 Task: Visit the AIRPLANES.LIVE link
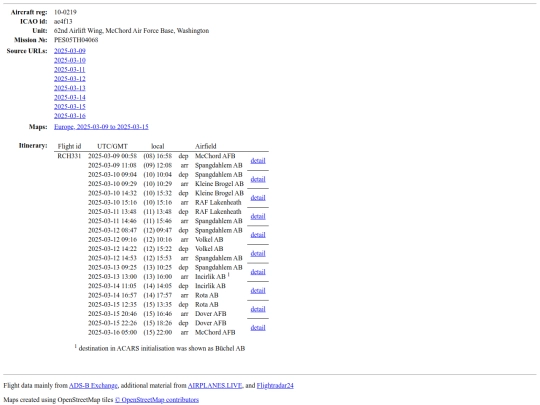click(215, 386)
